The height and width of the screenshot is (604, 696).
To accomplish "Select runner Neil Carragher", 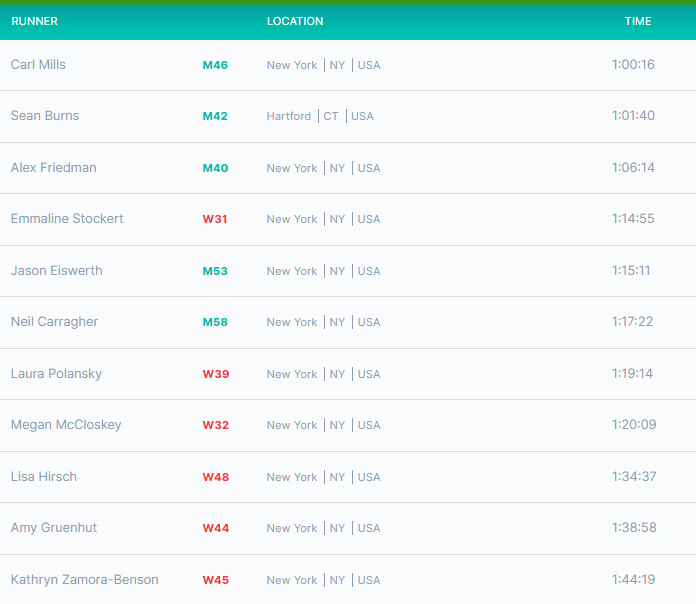I will click(54, 322).
